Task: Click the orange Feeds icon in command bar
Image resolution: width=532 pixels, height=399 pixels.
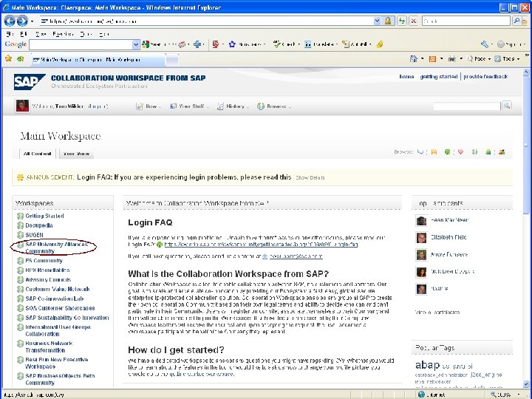Action: click(x=432, y=59)
